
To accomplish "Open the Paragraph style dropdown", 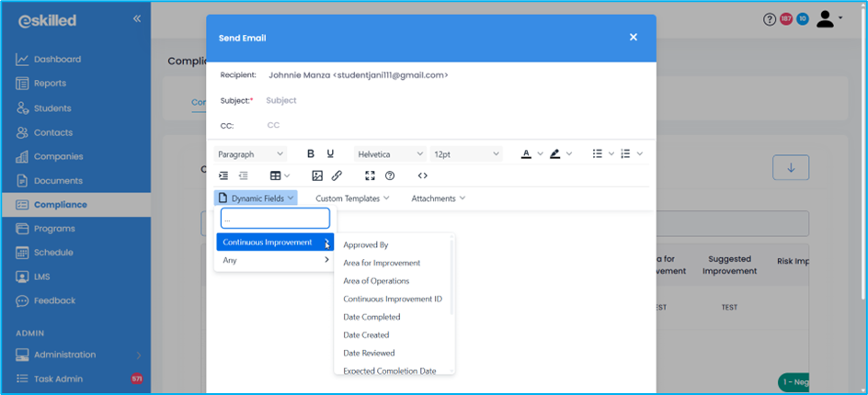I will click(x=250, y=154).
